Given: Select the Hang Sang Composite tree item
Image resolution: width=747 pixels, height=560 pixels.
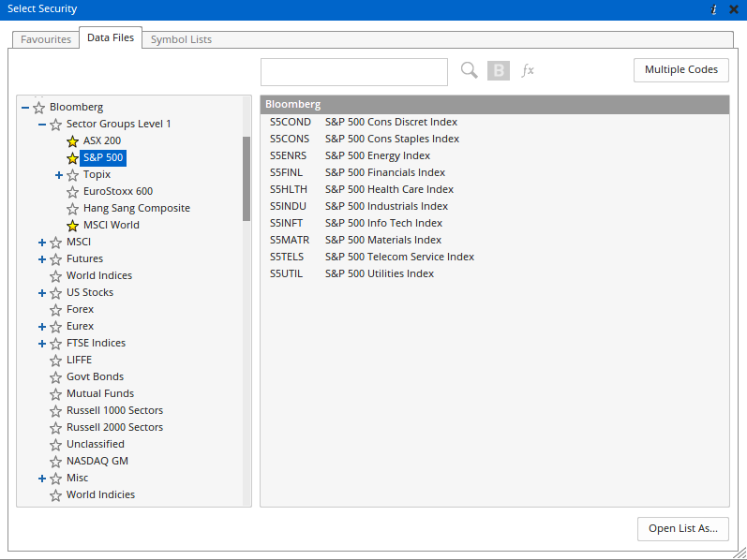Looking at the screenshot, I should pyautogui.click(x=137, y=208).
